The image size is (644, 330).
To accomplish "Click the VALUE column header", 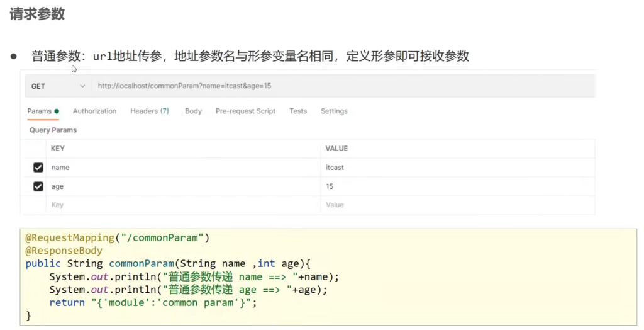I will pos(336,149).
